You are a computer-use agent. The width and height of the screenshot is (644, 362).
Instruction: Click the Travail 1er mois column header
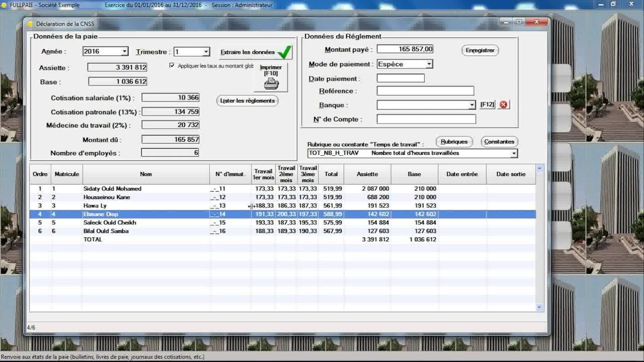(x=263, y=174)
